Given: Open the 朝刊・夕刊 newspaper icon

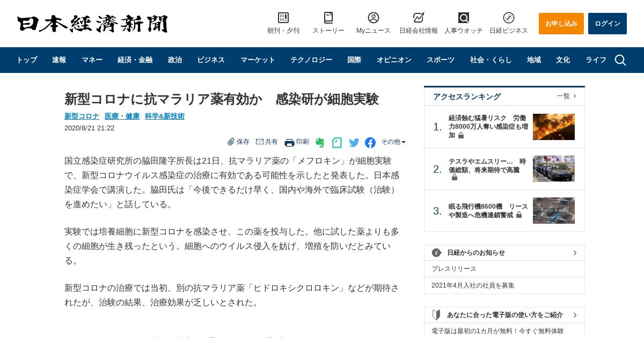Looking at the screenshot, I should 283,18.
